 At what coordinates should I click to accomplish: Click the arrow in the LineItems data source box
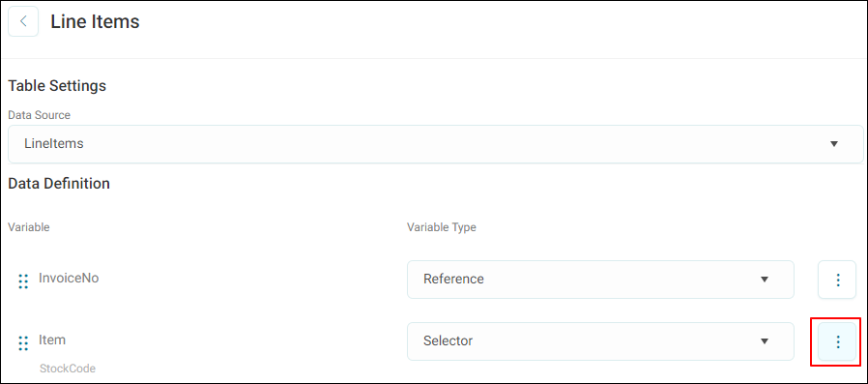833,144
